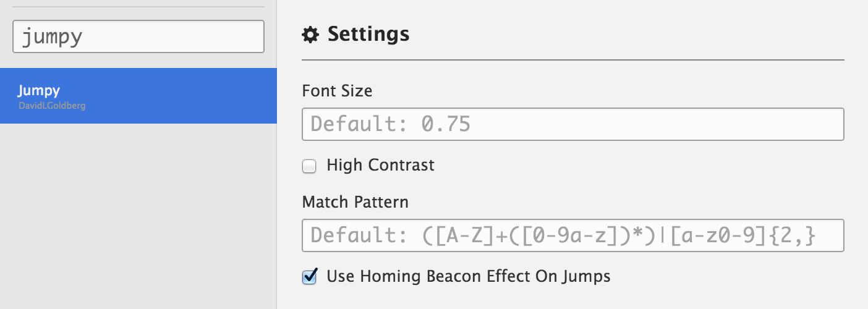This screenshot has width=868, height=309.
Task: Click the border between sidebar and settings
Action: 277,185
